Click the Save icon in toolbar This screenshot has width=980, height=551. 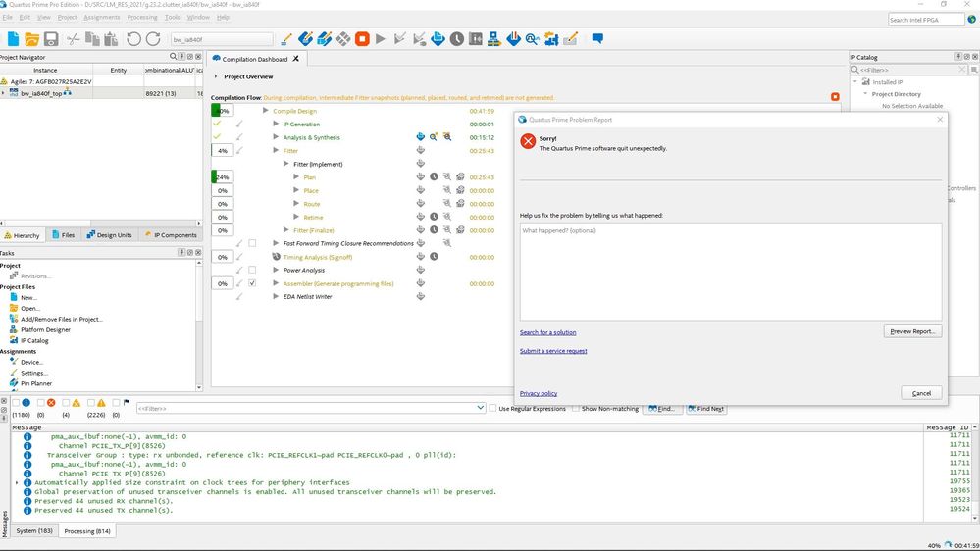51,39
